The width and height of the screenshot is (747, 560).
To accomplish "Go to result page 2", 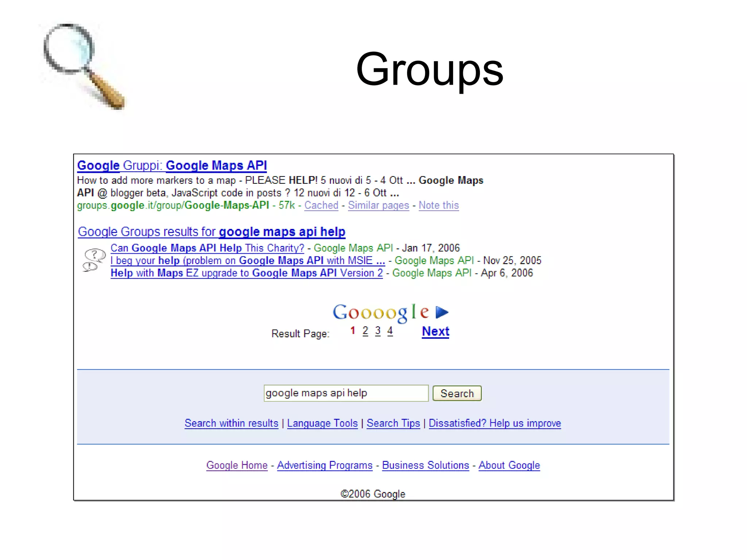I will point(365,331).
